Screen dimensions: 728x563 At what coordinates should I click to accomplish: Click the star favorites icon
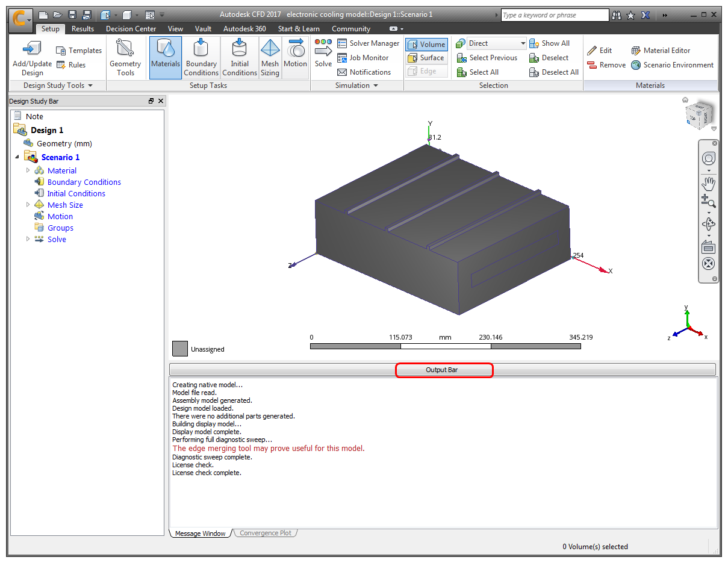[630, 15]
